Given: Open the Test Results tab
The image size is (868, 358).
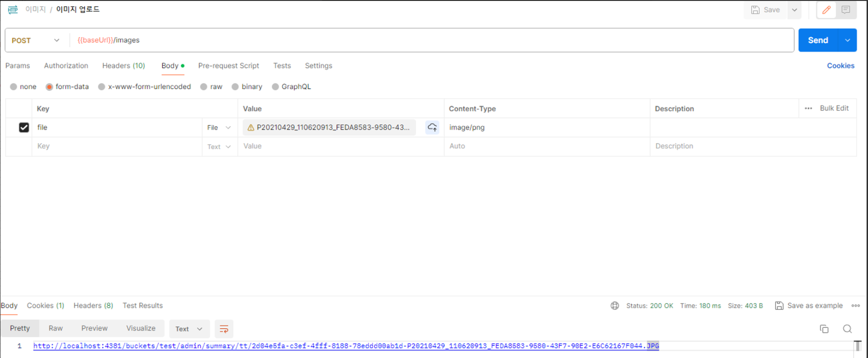Looking at the screenshot, I should click(x=143, y=306).
